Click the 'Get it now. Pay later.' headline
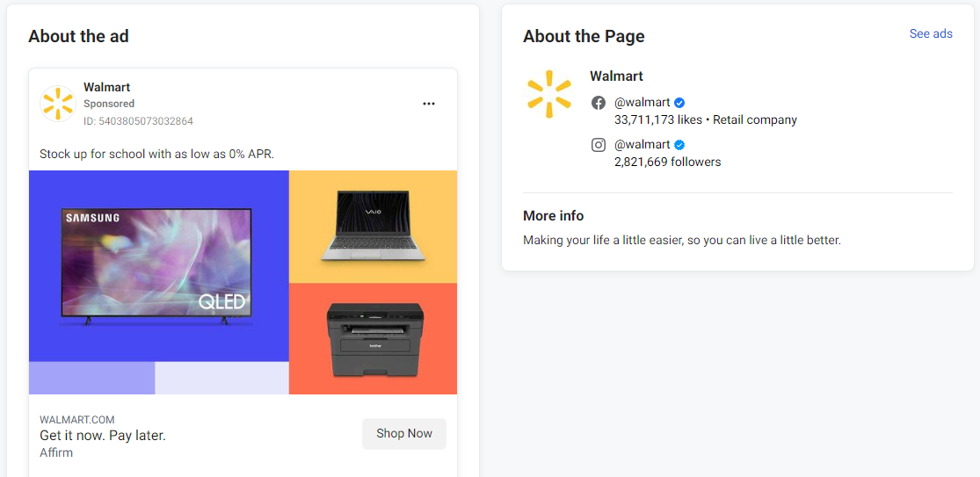 [x=103, y=435]
